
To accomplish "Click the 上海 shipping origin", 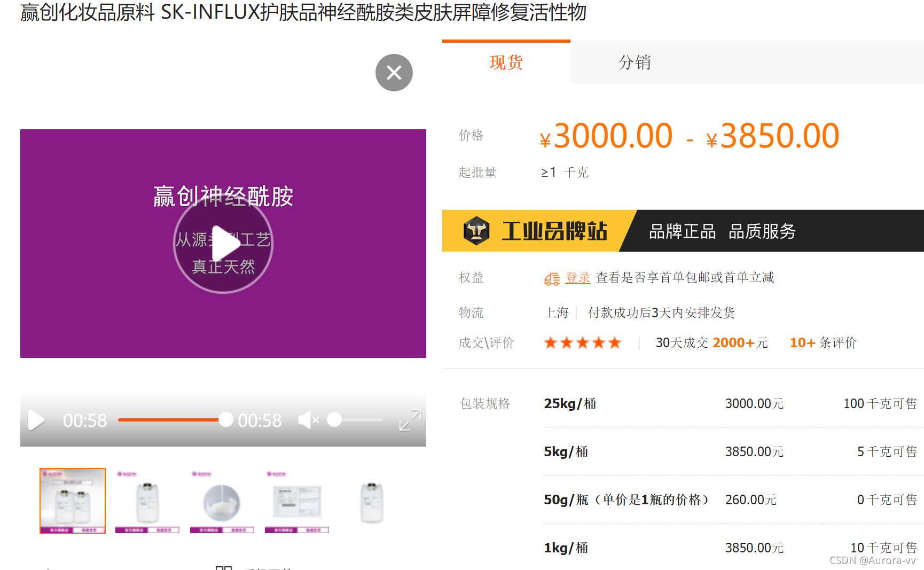I will coord(557,313).
